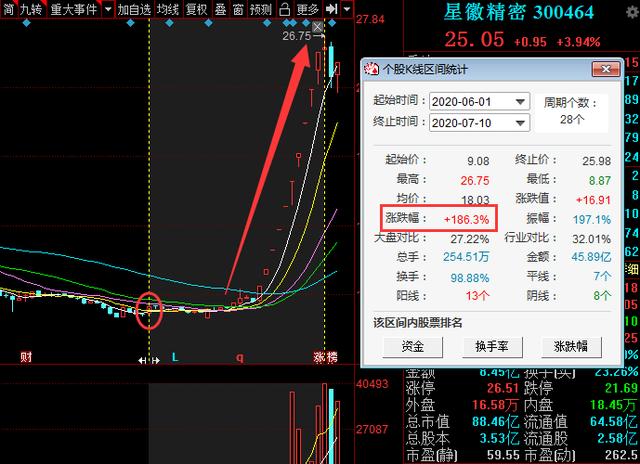Click the current price 25.05
640x464 pixels.
[474, 40]
